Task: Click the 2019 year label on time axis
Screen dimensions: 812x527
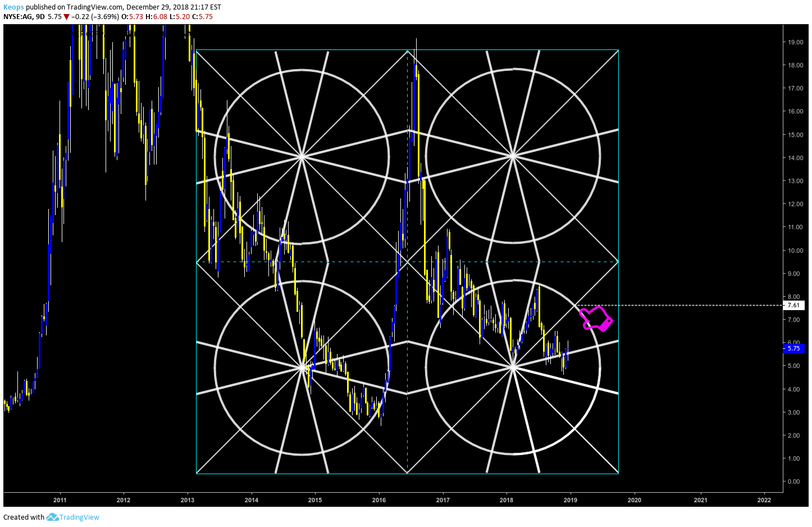Action: 571,500
